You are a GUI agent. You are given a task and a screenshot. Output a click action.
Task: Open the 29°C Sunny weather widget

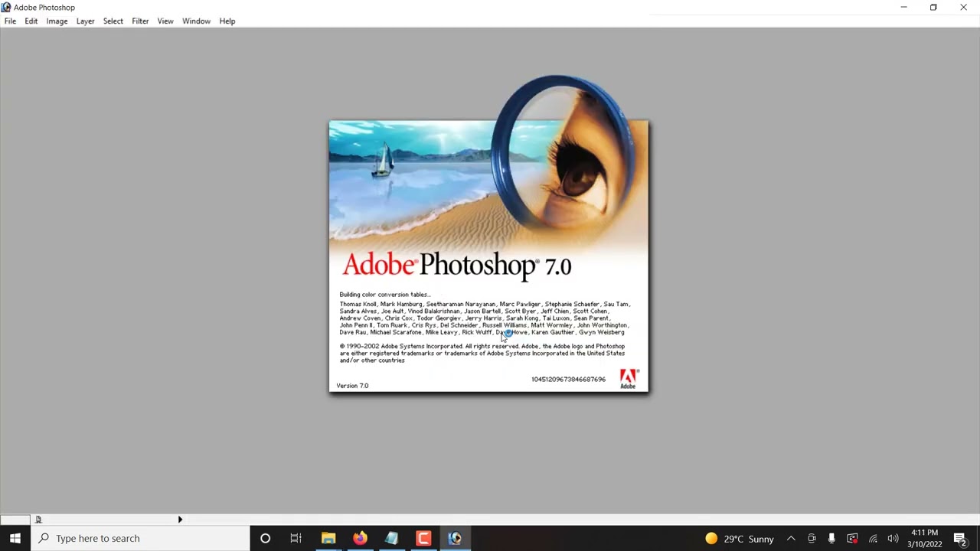pyautogui.click(x=740, y=539)
